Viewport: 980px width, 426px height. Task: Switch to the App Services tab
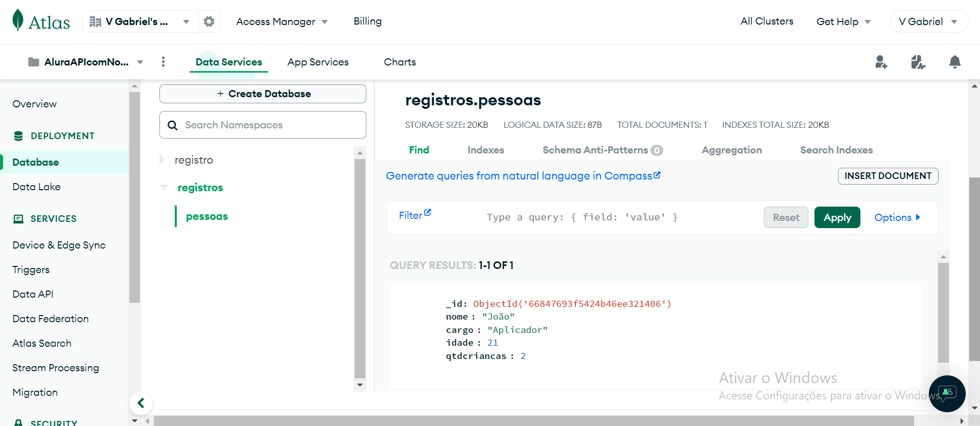pyautogui.click(x=318, y=62)
